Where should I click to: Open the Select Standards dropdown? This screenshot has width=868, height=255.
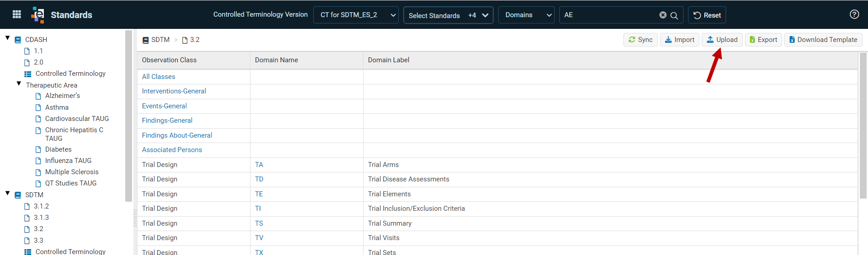448,15
